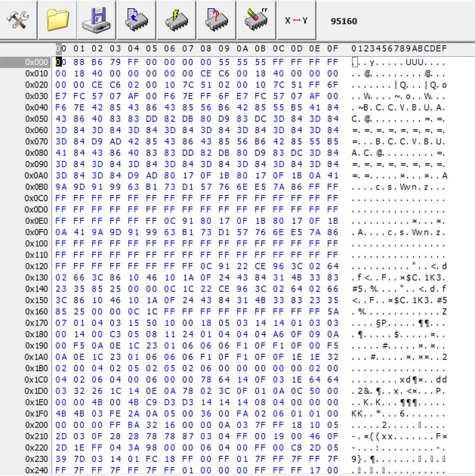Select byte 88 in row 0x000
The height and width of the screenshot is (476, 475).
[79, 62]
